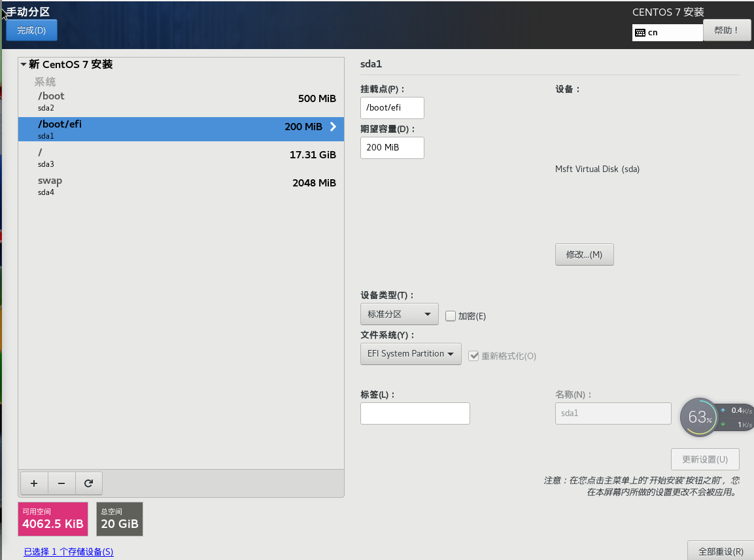Screen dimensions: 754x560
Task: Collapse the 新 CentOS 7 安装 tree section
Action: click(x=23, y=64)
